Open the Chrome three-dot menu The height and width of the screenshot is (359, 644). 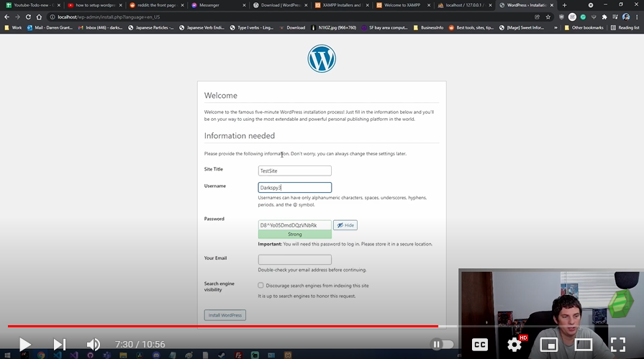(x=637, y=17)
